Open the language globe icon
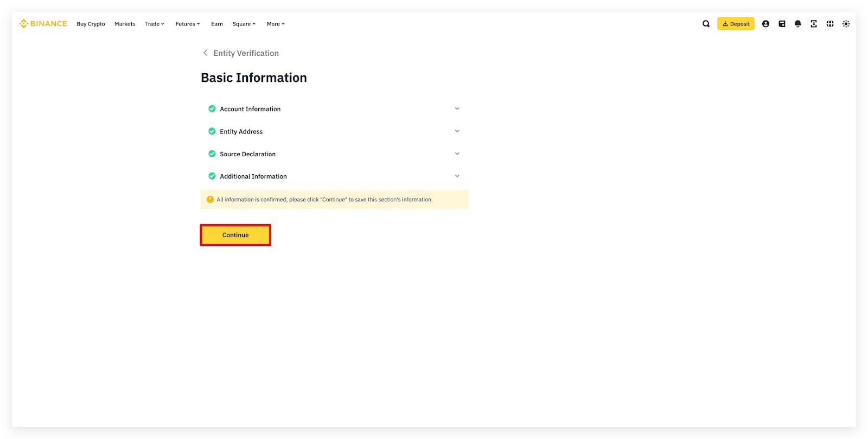Screen dimensions: 868x439 click(830, 24)
